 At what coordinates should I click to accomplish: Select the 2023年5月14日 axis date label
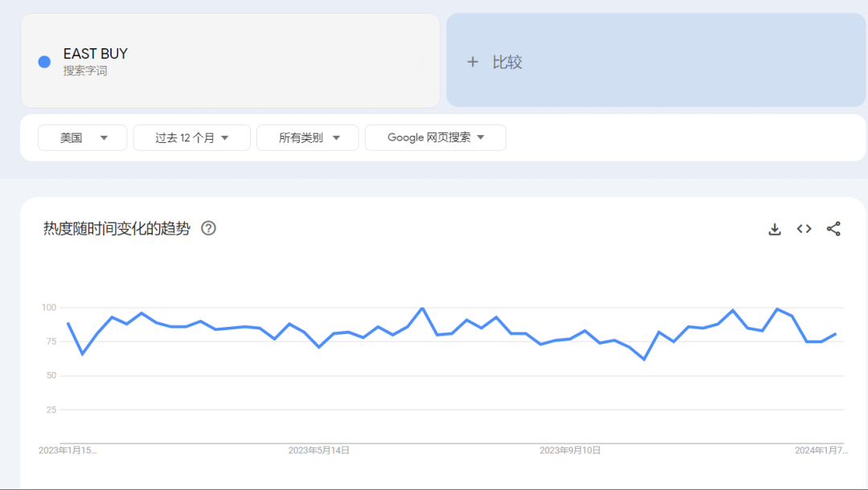(319, 451)
